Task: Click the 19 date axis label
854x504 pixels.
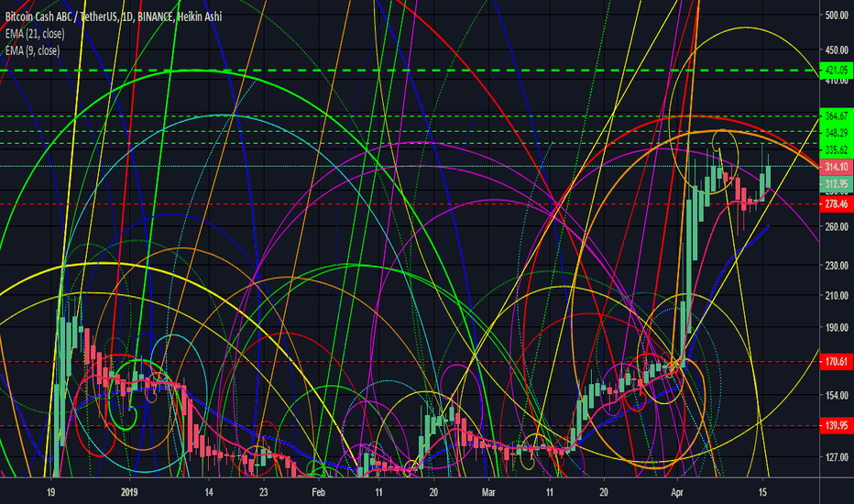Action: 50,492
